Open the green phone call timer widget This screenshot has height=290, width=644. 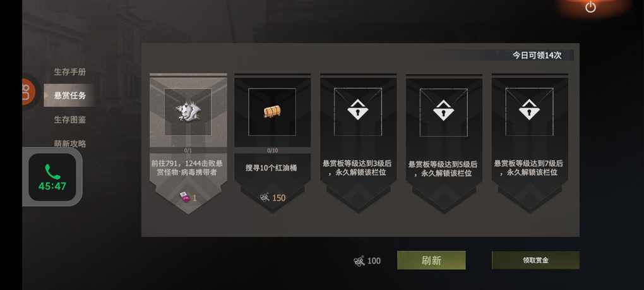(x=52, y=177)
